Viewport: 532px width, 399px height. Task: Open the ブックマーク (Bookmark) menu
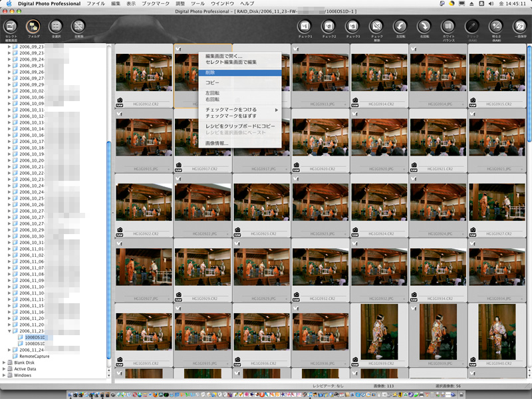click(x=156, y=3)
